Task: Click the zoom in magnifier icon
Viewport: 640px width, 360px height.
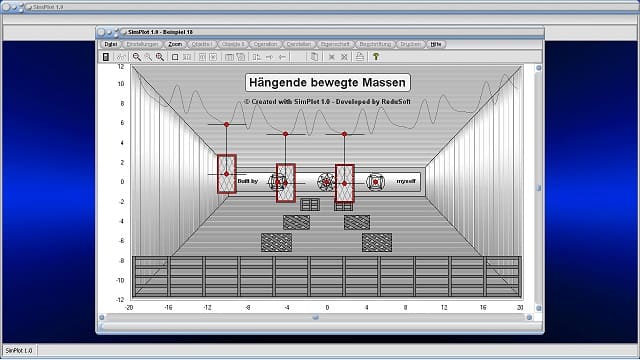Action: click(137, 57)
